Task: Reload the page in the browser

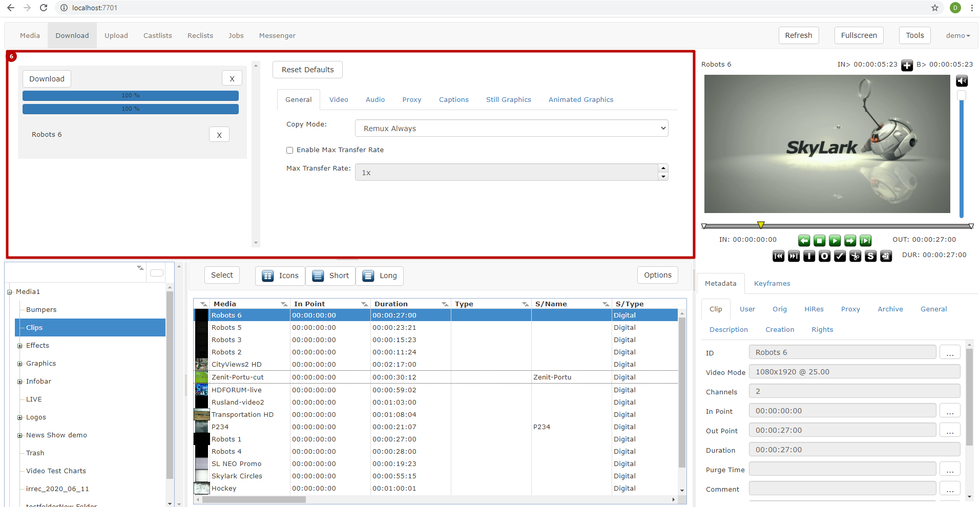Action: pyautogui.click(x=44, y=8)
